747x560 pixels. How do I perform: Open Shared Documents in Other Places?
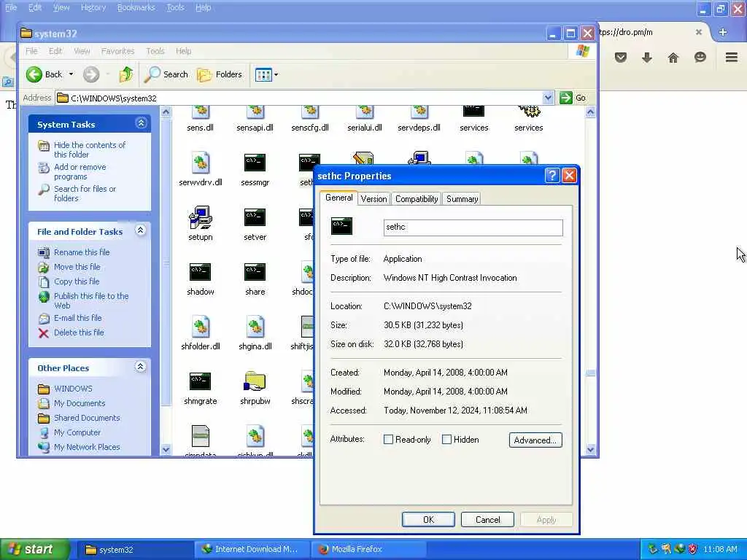point(87,418)
